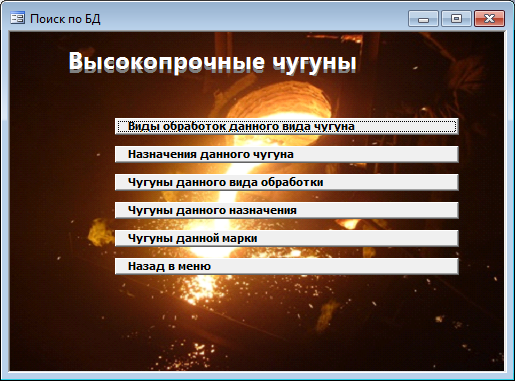Select "Чугуны данного вида обработки" button
The image size is (515, 381).
[x=287, y=182]
